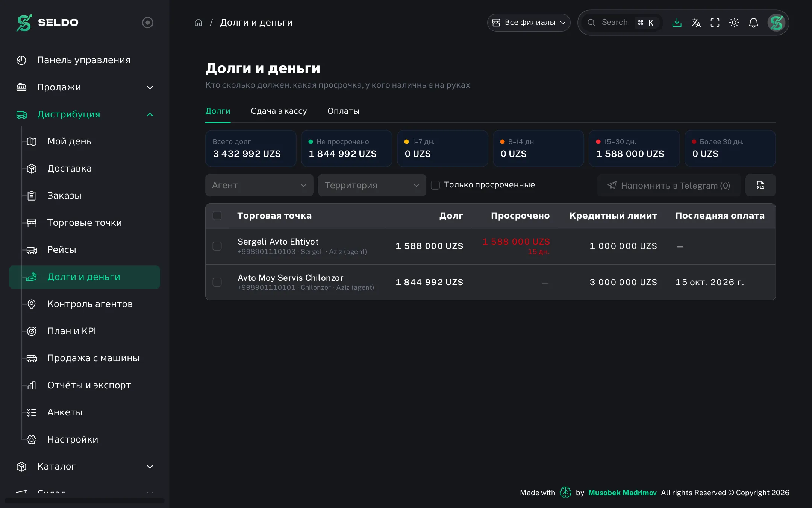Select all rows with header checkbox
The image size is (812, 508).
point(217,216)
